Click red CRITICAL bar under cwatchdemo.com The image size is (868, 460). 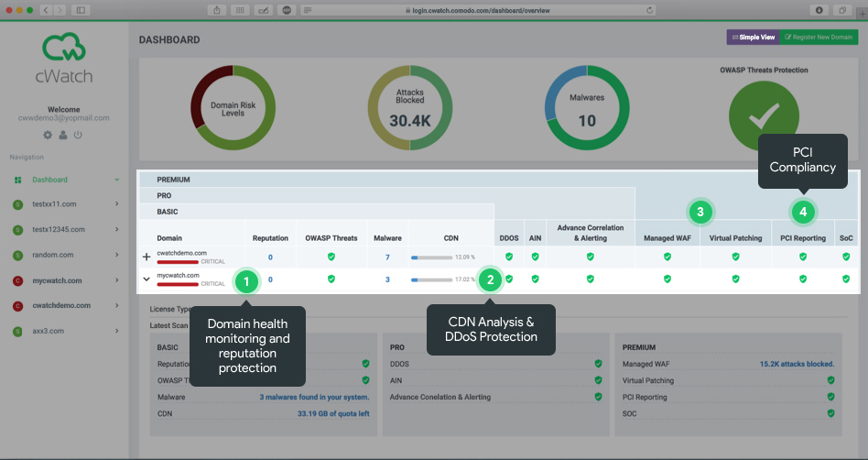click(178, 261)
